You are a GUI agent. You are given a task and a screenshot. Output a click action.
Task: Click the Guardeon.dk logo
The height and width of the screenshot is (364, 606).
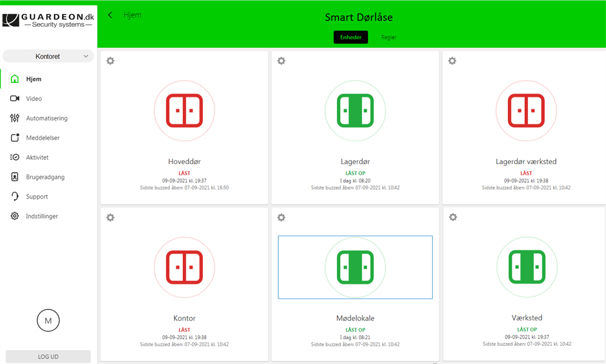48,20
